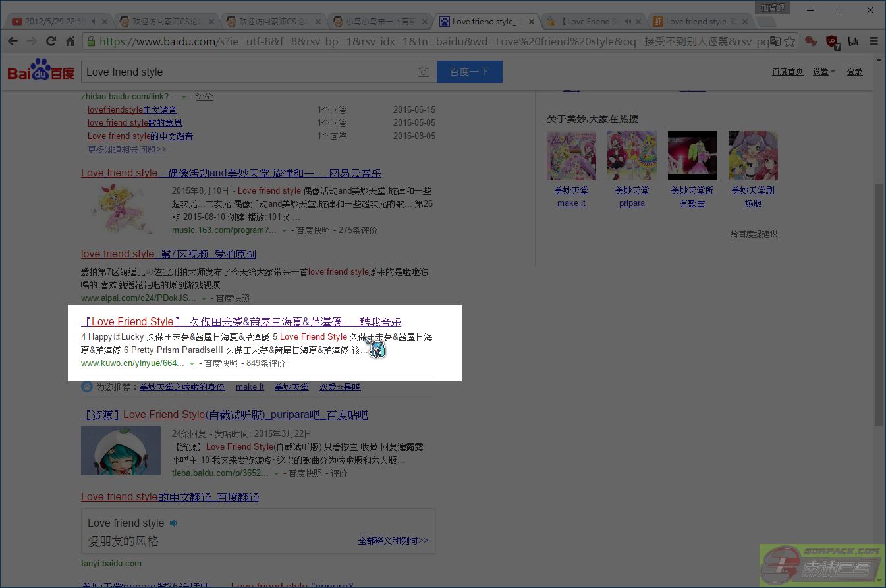Go back with the browser back arrow
This screenshot has width=886, height=588.
pos(13,41)
